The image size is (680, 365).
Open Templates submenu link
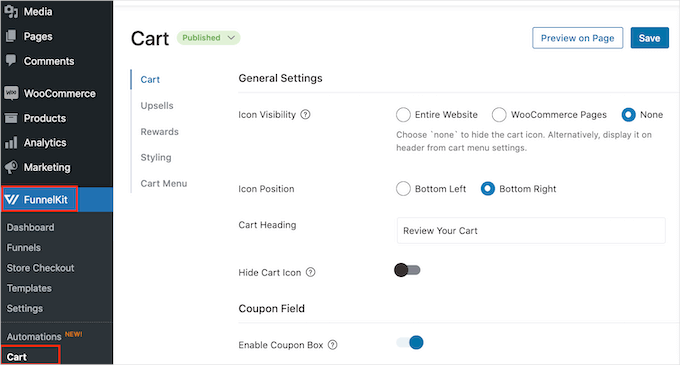click(x=29, y=288)
